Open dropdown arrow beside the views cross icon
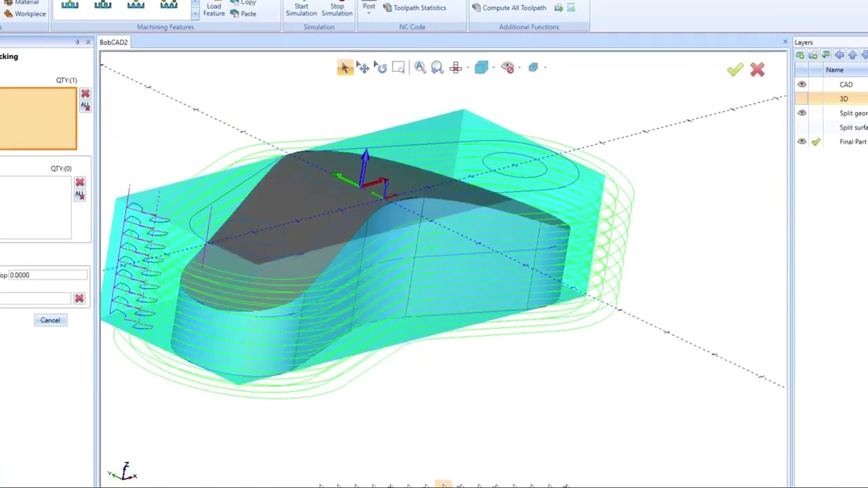This screenshot has width=868, height=488. point(467,67)
